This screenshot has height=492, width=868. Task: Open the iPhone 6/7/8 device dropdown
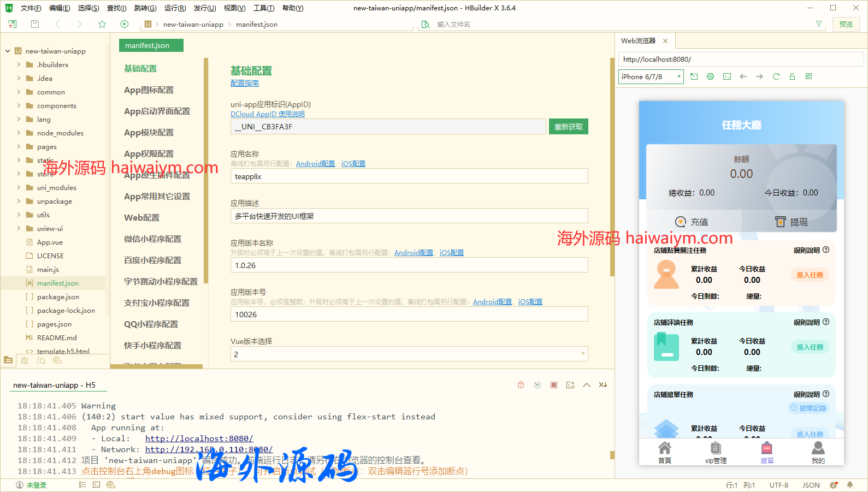click(651, 76)
